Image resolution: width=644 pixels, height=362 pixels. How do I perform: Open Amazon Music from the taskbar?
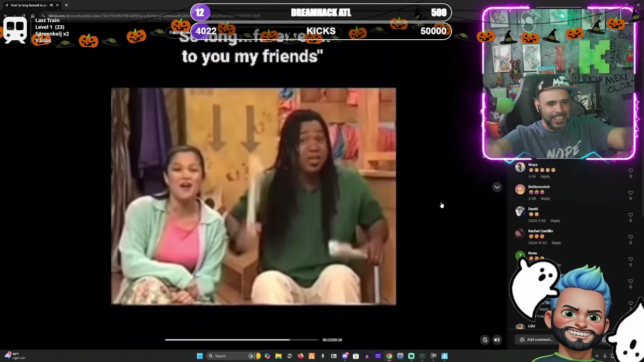click(378, 356)
